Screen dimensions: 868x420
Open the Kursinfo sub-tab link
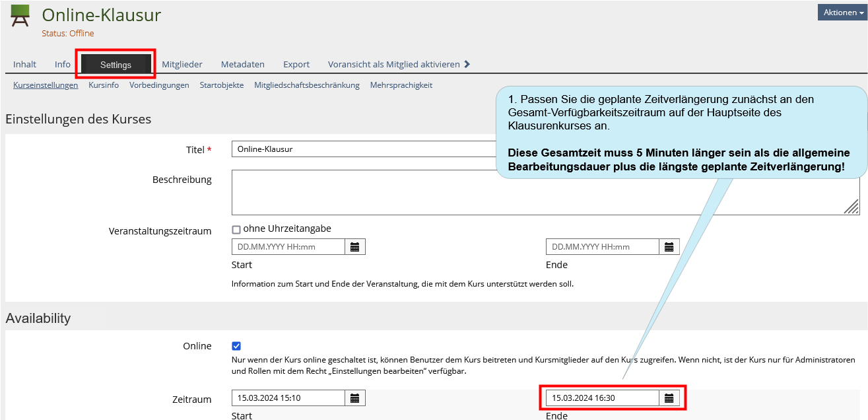pos(104,85)
